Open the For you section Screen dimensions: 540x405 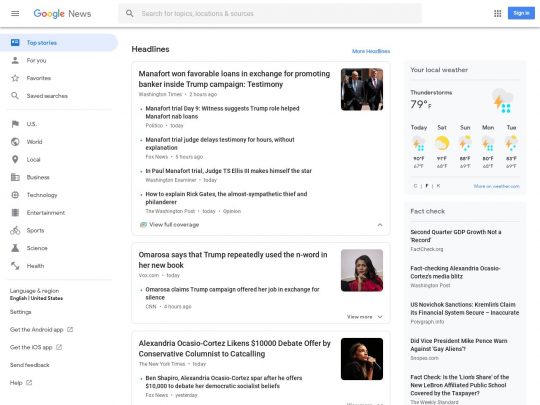click(x=37, y=61)
